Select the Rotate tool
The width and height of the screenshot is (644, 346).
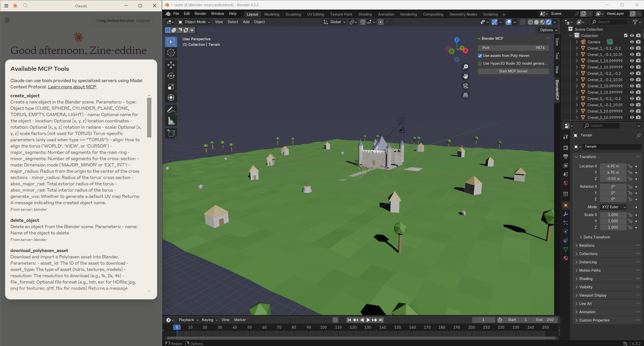(x=171, y=76)
